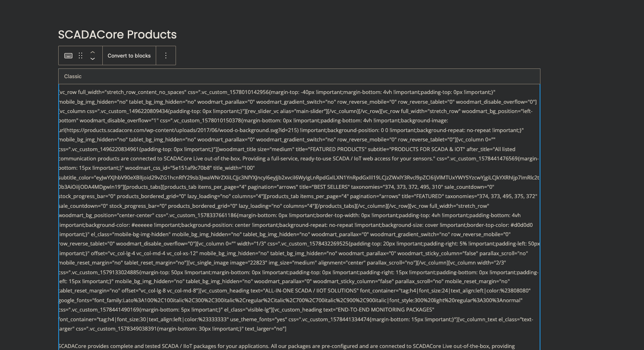Open block options three-dot menu
The image size is (644, 350).
coord(166,55)
